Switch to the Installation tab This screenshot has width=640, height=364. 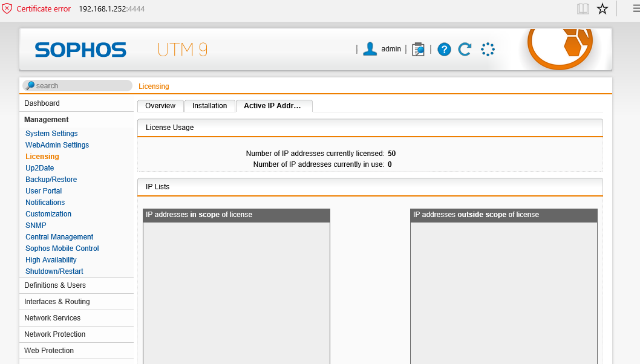click(x=209, y=106)
